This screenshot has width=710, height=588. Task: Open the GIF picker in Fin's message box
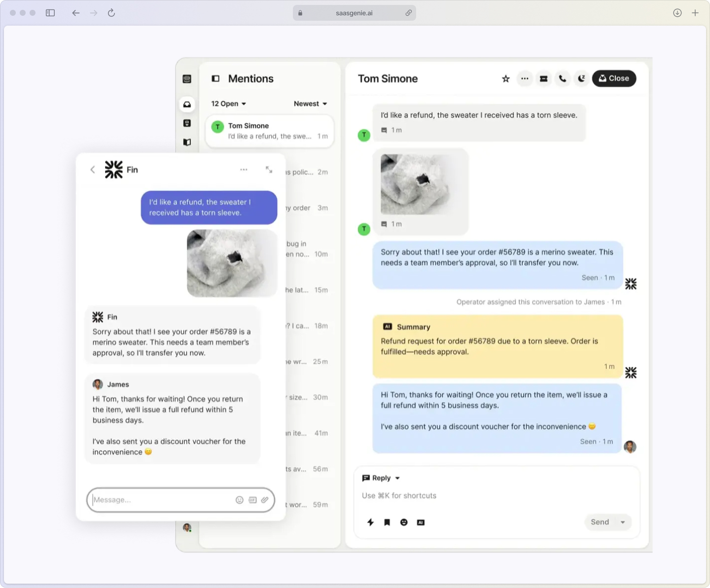coord(252,500)
